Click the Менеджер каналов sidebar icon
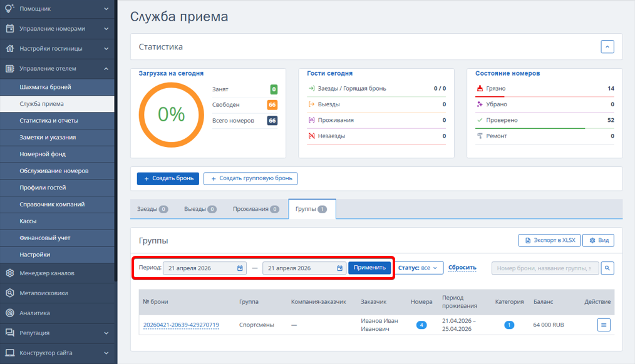Image resolution: width=635 pixels, height=364 pixels. pyautogui.click(x=10, y=273)
